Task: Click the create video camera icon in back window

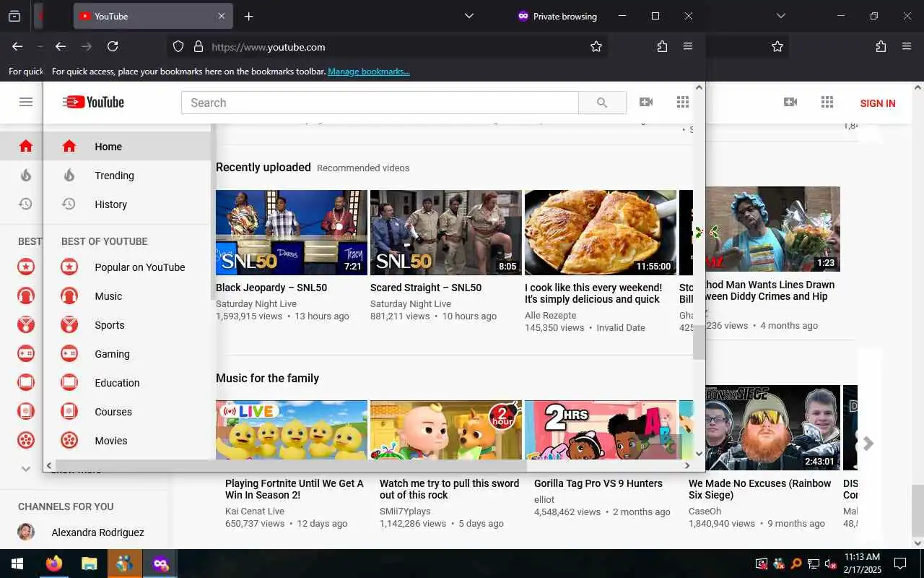Action: (790, 103)
